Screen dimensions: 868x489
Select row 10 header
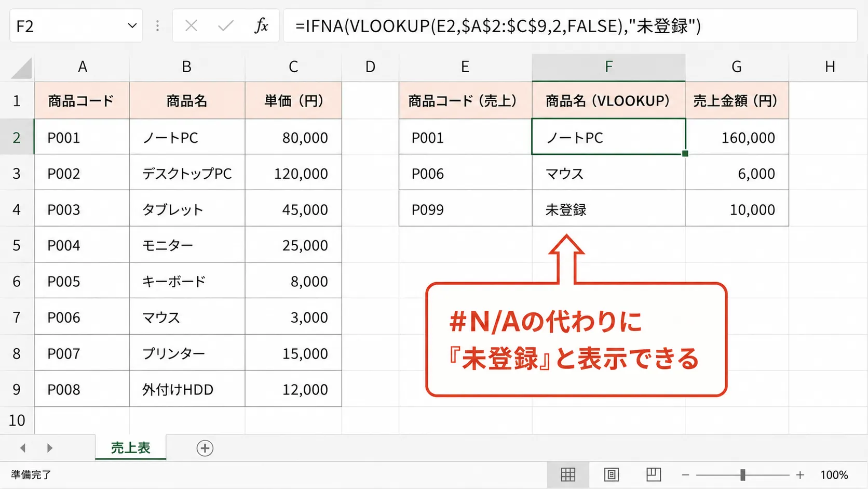tap(17, 420)
